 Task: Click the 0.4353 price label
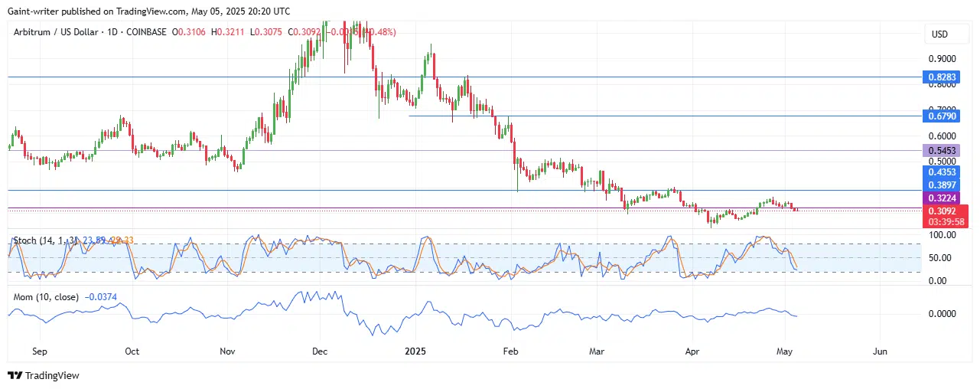coord(940,174)
